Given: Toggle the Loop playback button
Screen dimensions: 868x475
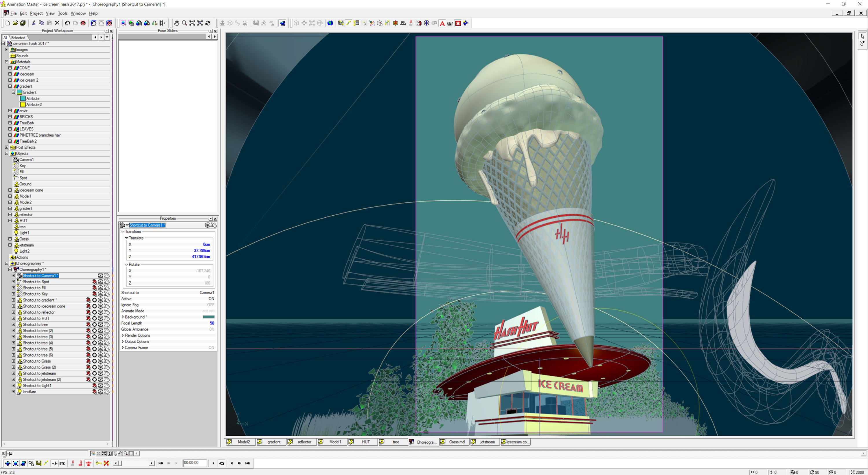Looking at the screenshot, I should [x=221, y=463].
